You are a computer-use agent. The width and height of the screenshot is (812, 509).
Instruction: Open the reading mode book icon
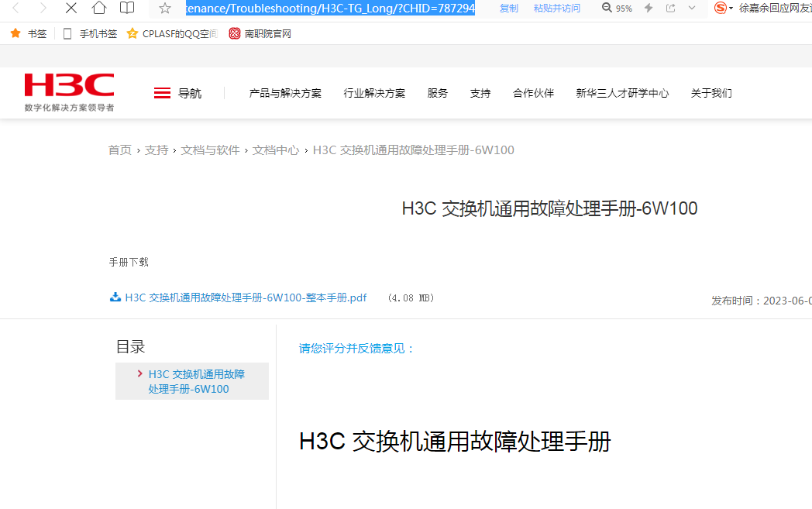[x=127, y=8]
